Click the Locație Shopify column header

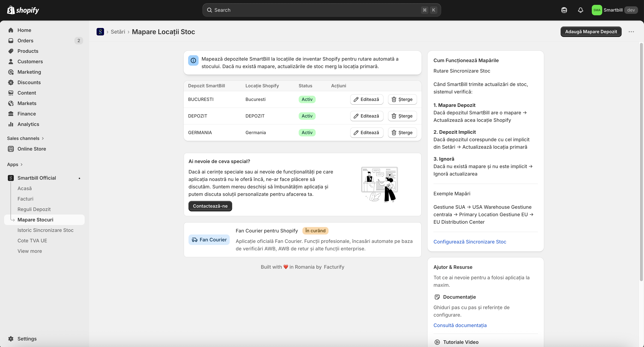click(x=262, y=86)
